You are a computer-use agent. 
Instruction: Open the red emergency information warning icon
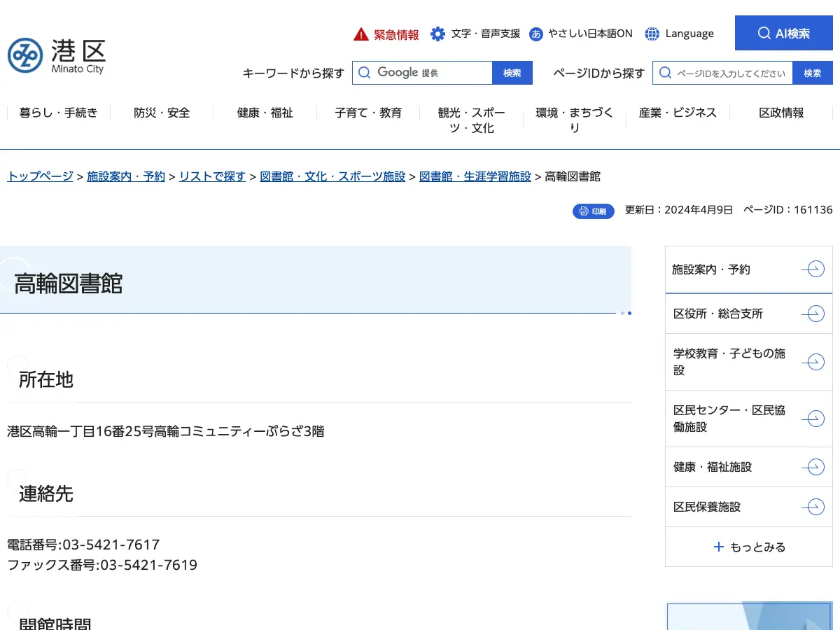click(x=360, y=34)
